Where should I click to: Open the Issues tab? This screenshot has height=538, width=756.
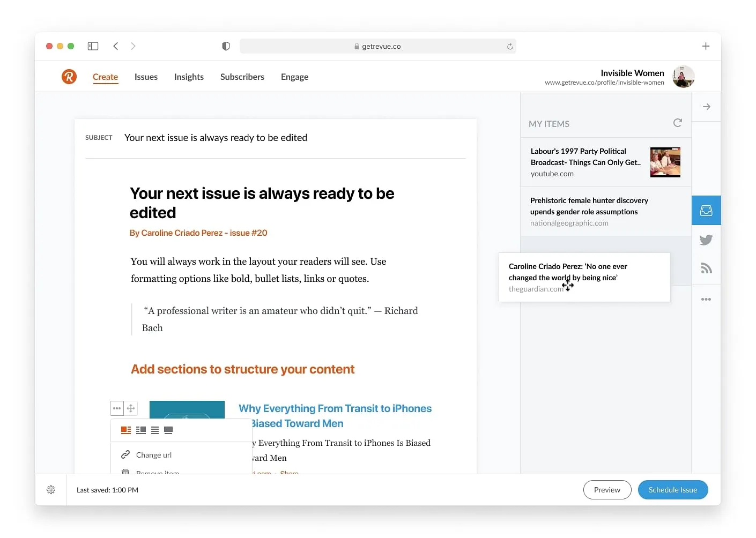point(146,77)
